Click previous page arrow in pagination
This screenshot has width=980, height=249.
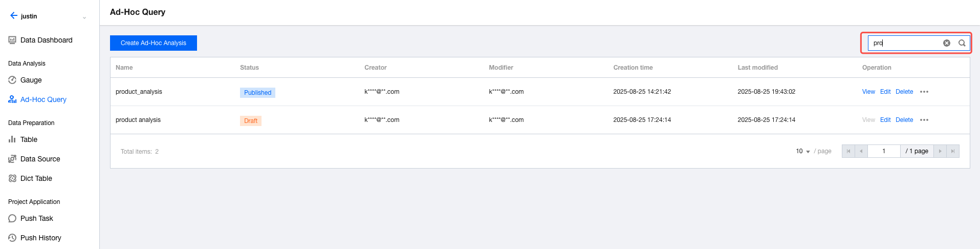[861, 151]
